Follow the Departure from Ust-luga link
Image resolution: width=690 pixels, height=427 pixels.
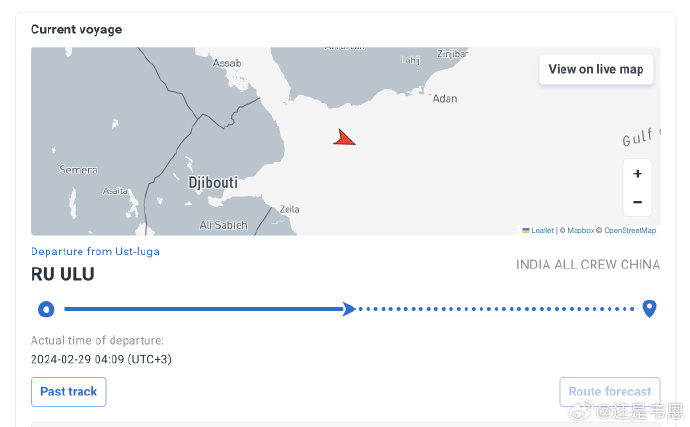pos(95,251)
